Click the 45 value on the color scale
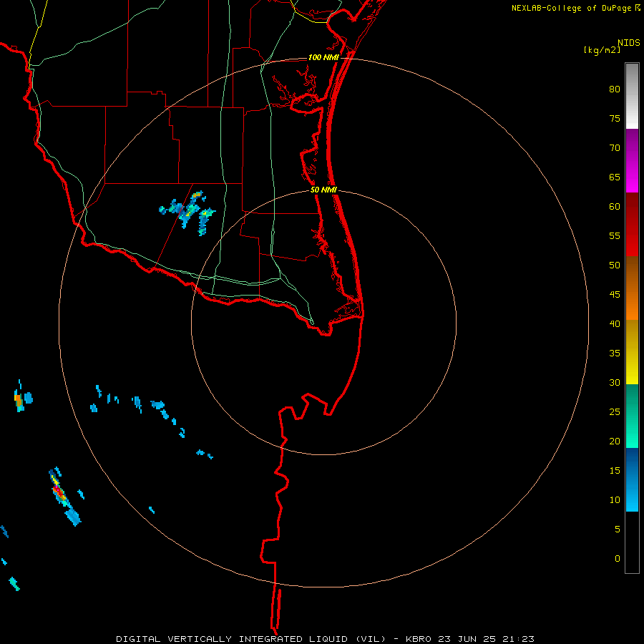 (615, 295)
